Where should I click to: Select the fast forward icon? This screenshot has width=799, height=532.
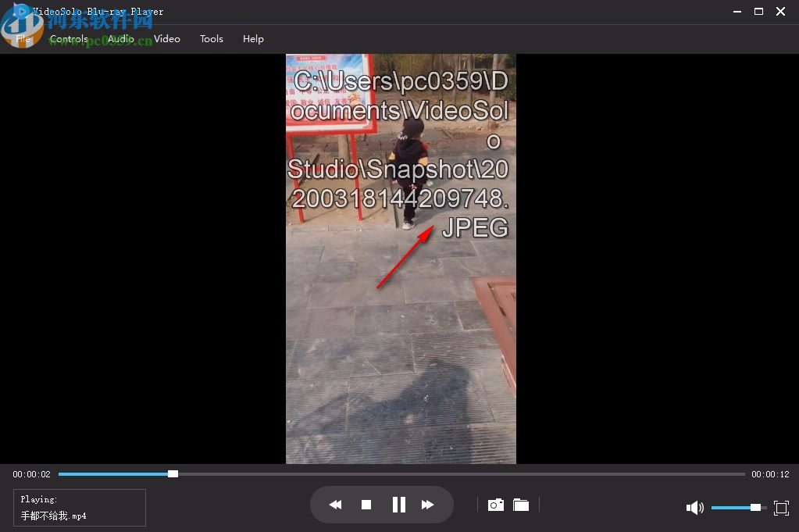click(428, 505)
